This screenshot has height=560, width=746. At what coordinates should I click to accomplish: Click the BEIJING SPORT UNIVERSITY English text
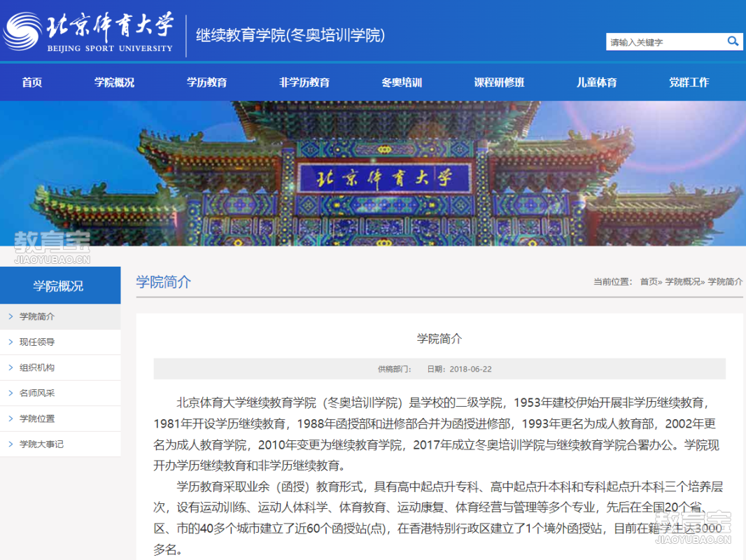coord(110,48)
